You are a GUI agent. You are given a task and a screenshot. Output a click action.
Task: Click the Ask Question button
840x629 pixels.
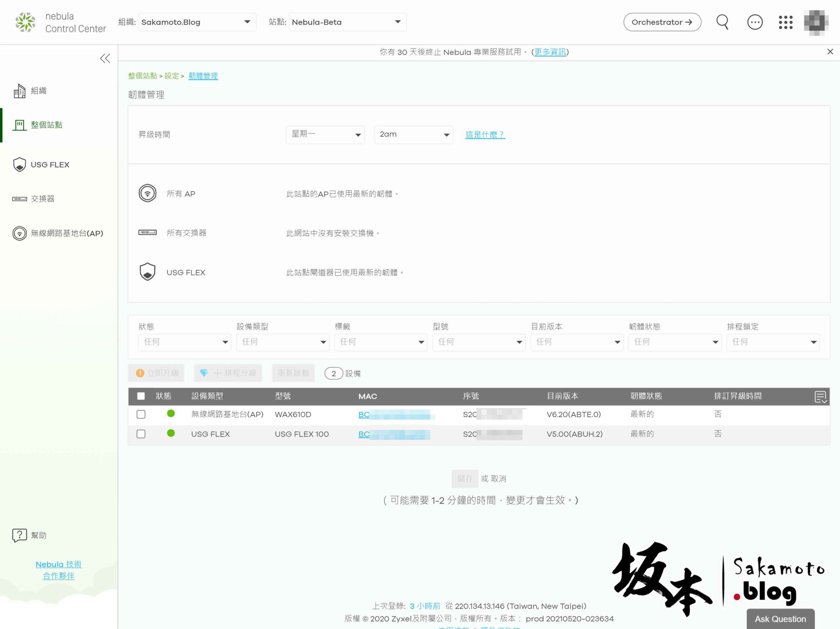780,619
